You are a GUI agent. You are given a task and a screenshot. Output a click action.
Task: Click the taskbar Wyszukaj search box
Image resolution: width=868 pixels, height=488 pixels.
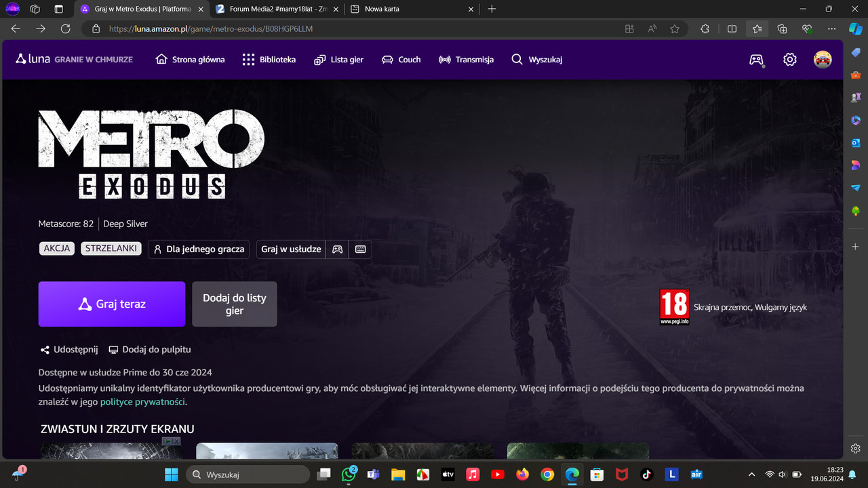(248, 474)
